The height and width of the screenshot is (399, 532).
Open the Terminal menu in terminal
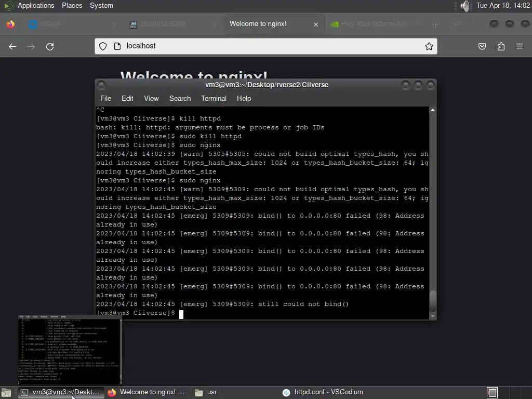pos(214,98)
